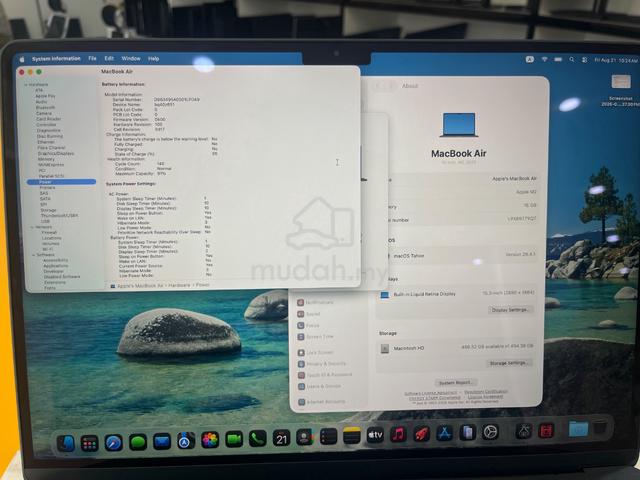Image resolution: width=640 pixels, height=480 pixels.
Task: Open the App Store from Dock
Action: tap(444, 433)
